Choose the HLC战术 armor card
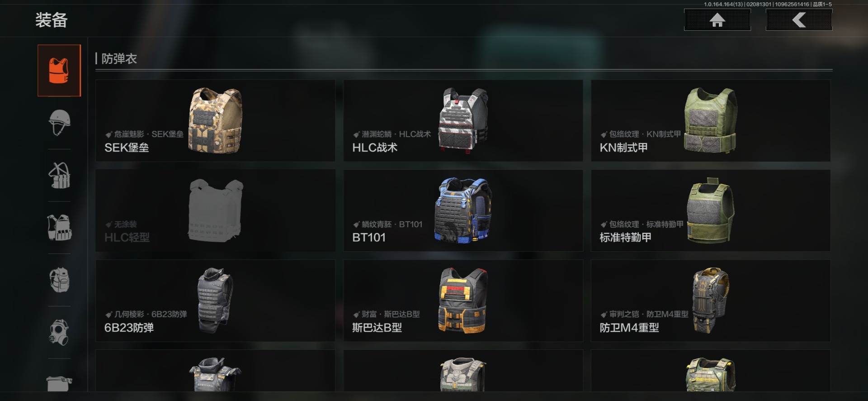The width and height of the screenshot is (868, 401). 463,120
